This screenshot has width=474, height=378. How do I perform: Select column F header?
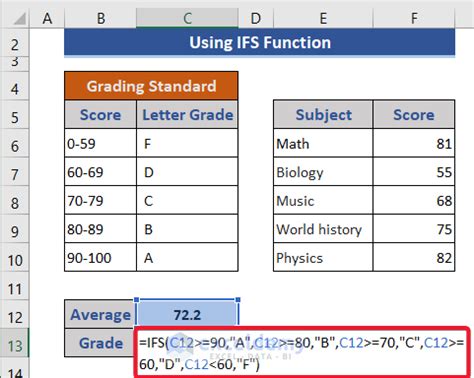click(x=414, y=18)
